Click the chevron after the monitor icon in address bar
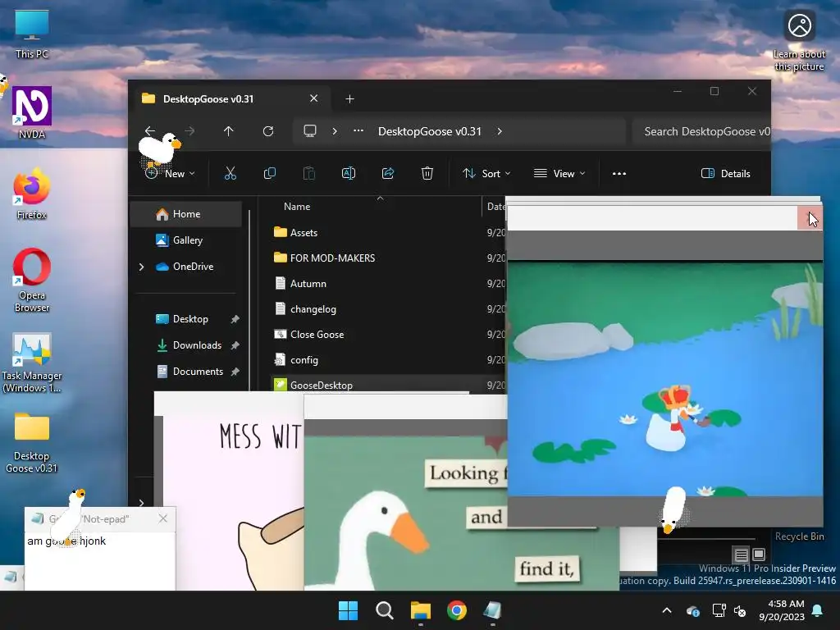Screen dimensions: 840x630 335,131
